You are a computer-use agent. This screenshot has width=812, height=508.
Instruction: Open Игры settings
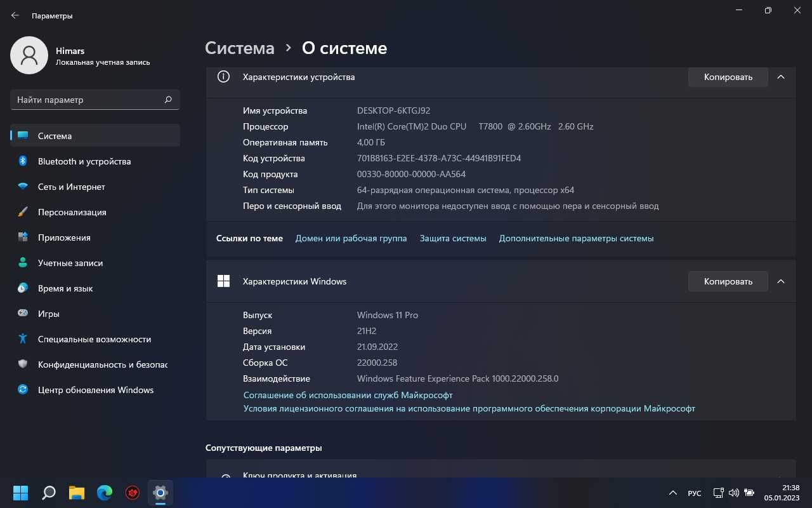(95, 314)
